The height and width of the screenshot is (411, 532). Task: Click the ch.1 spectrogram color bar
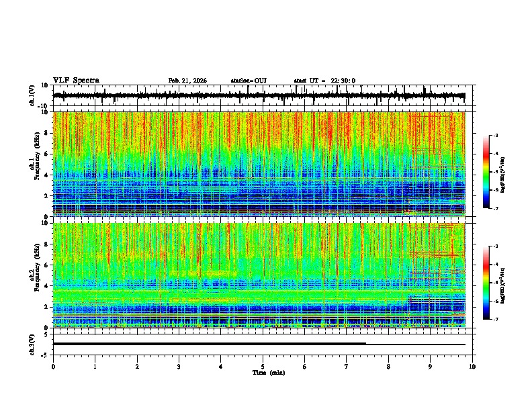tap(486, 172)
